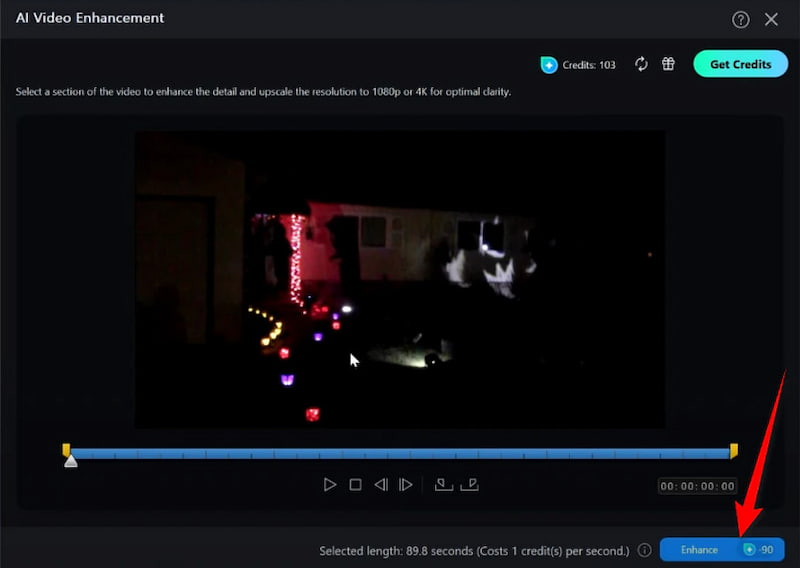800x568 pixels.
Task: Click the white playhead marker
Action: click(71, 461)
